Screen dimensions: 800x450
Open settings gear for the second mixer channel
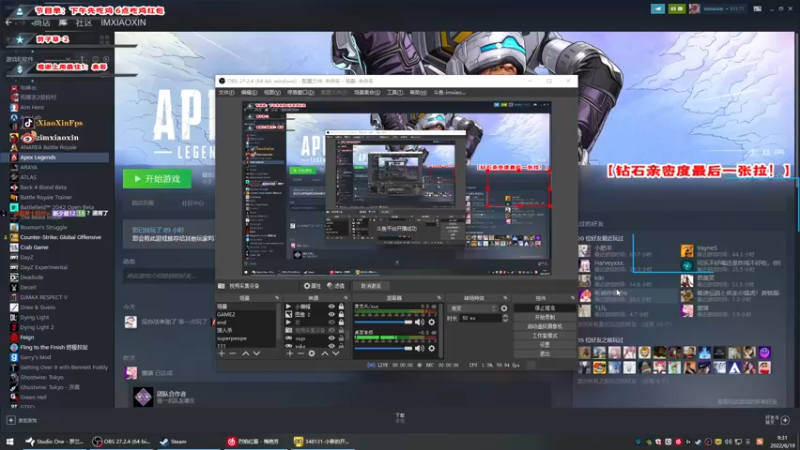(432, 348)
